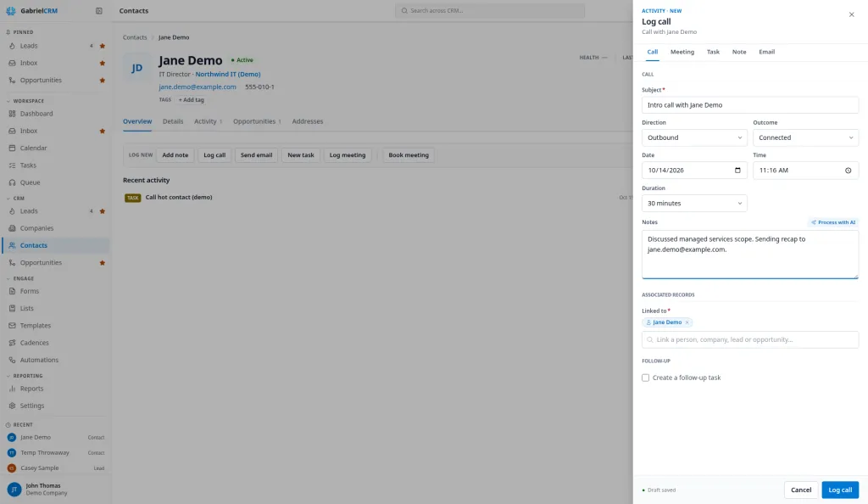
Task: Open the Outcome dropdown
Action: tap(805, 137)
